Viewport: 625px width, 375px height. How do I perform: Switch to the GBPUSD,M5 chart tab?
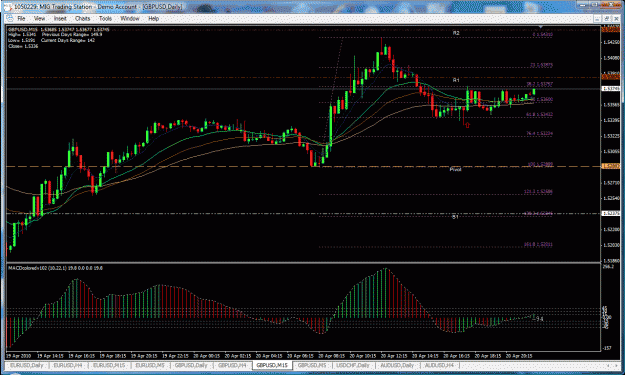point(312,365)
